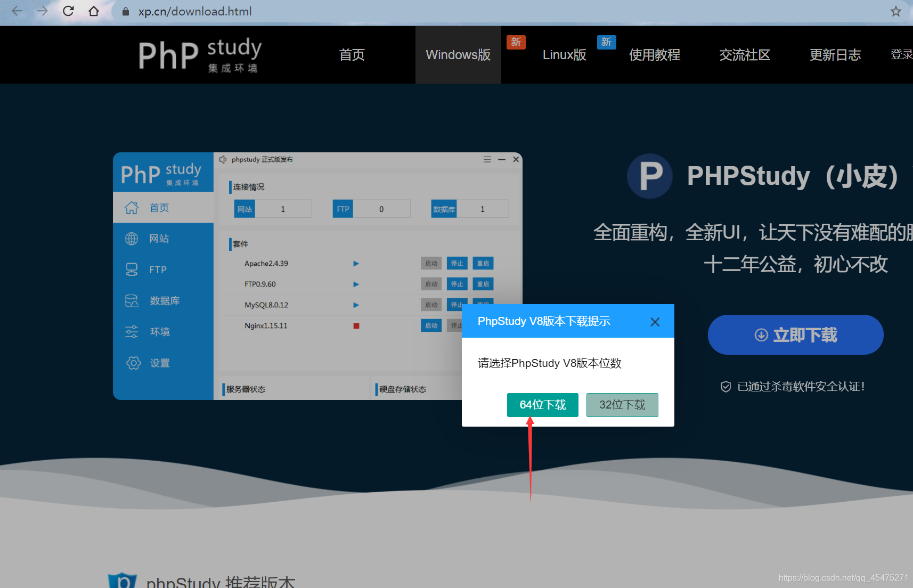Click the speaker icon beside phpstudy 正式版发布
Viewport: 913px width, 588px height.
coord(223,159)
